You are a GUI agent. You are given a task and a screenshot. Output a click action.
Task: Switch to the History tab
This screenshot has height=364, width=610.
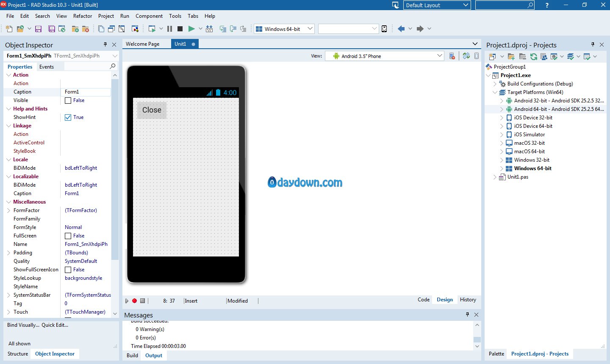468,300
